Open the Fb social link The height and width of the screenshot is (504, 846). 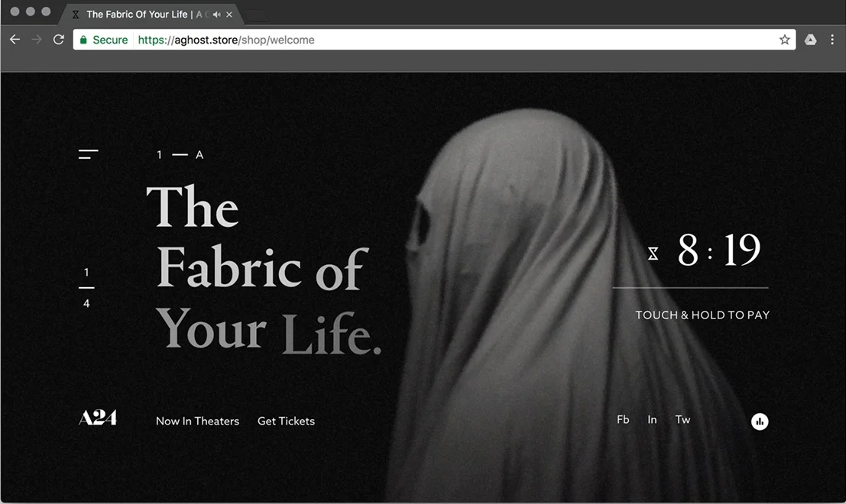coord(623,419)
